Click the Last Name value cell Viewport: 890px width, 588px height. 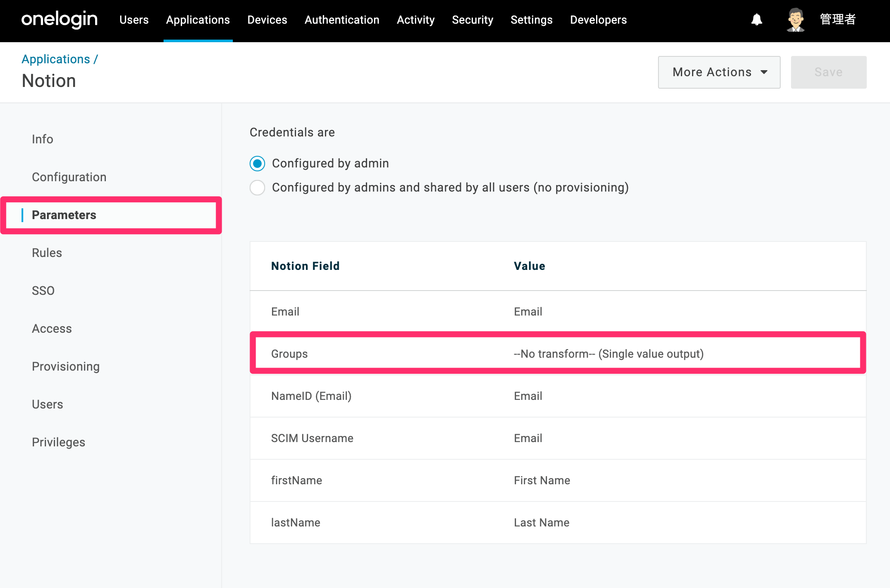(x=541, y=523)
